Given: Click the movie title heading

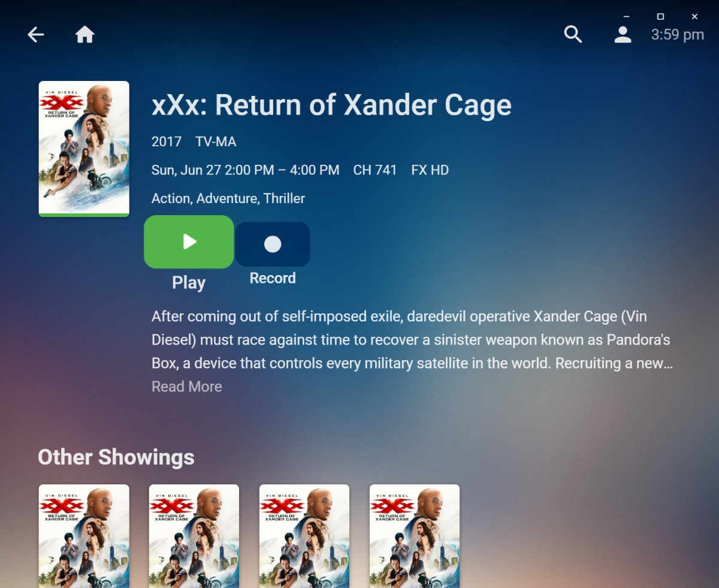Looking at the screenshot, I should pyautogui.click(x=331, y=105).
